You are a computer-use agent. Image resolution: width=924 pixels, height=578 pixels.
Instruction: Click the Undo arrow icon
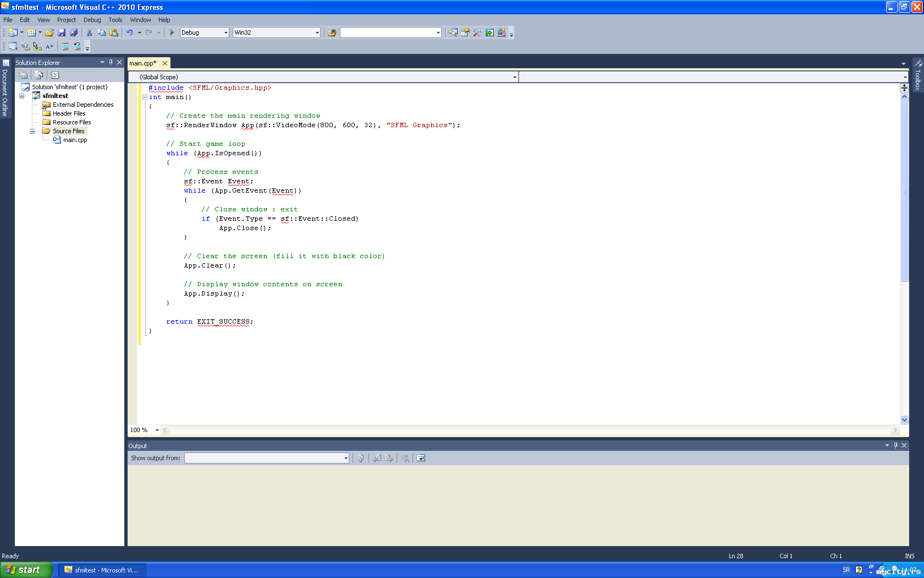pos(129,32)
